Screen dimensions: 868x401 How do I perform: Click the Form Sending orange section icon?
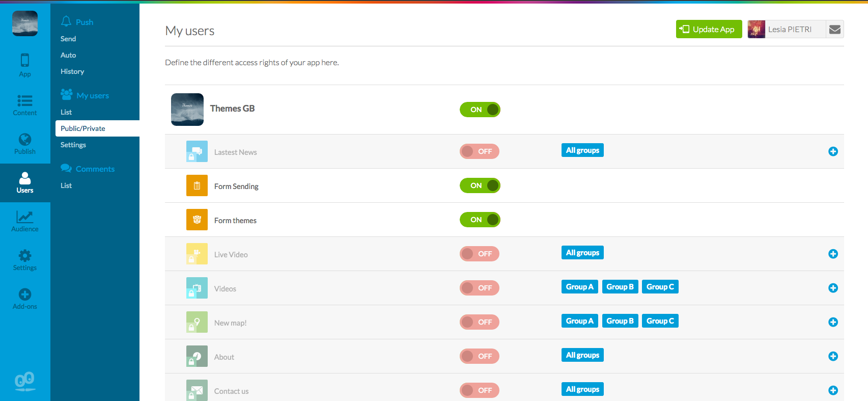[197, 186]
